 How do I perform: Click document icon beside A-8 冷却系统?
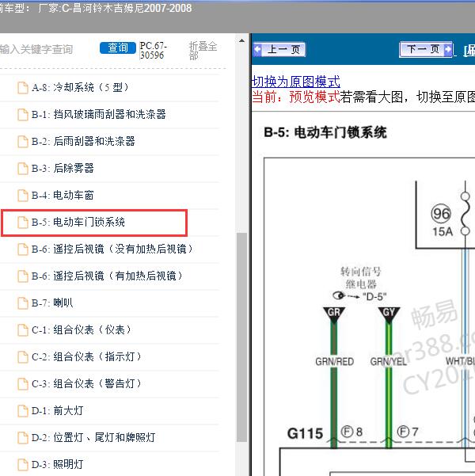(x=23, y=88)
